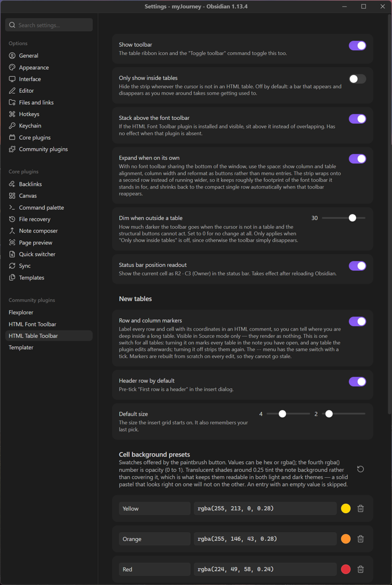The image size is (392, 585).
Task: Click the Interface monitor icon
Action: tap(13, 79)
